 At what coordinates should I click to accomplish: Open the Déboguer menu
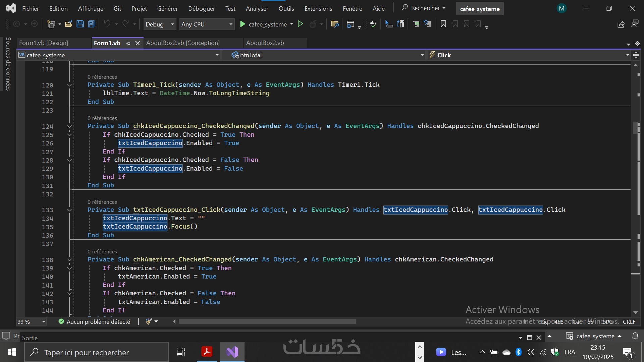[201, 9]
